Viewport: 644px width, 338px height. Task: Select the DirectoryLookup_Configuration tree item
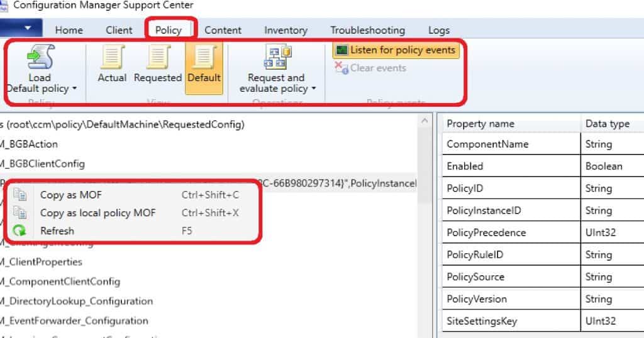[x=76, y=302]
